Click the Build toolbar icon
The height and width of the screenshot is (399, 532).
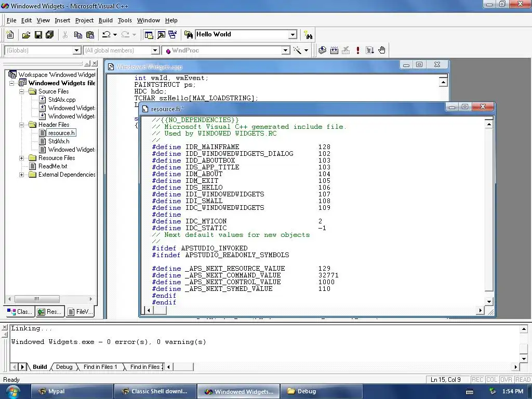point(334,50)
